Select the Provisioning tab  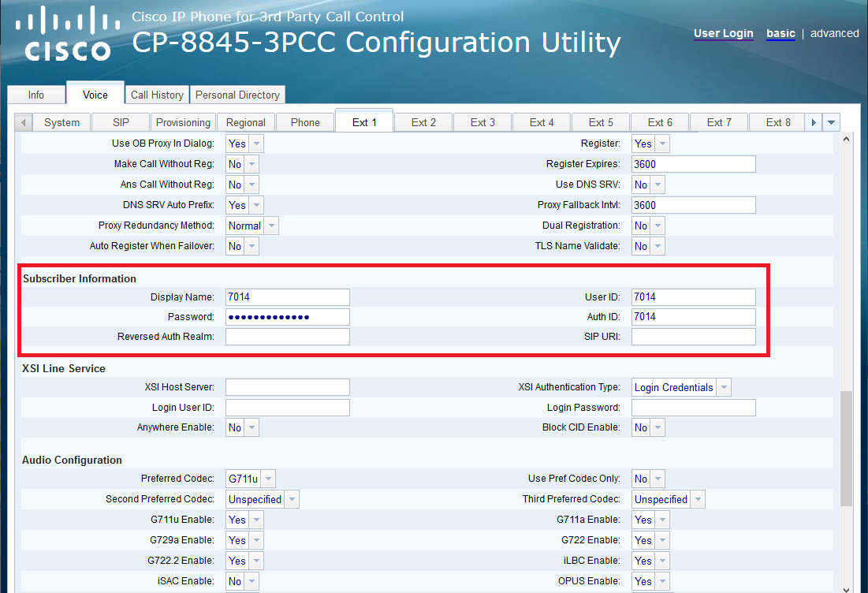(183, 122)
